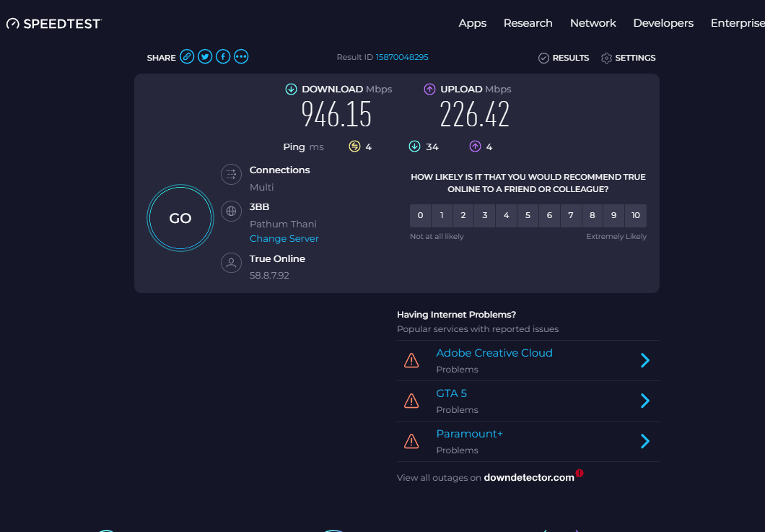Image resolution: width=765 pixels, height=532 pixels.
Task: Click the Multi connections value
Action: [x=261, y=188]
